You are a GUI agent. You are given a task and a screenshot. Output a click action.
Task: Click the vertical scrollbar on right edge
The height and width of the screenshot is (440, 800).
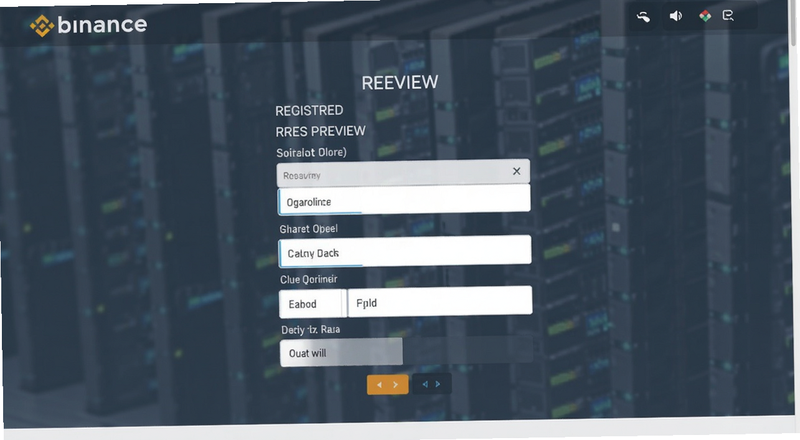coord(792,23)
